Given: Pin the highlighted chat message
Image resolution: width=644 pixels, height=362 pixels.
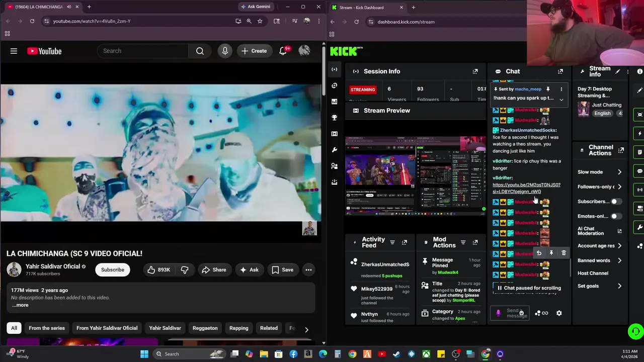Looking at the screenshot, I should click(551, 253).
